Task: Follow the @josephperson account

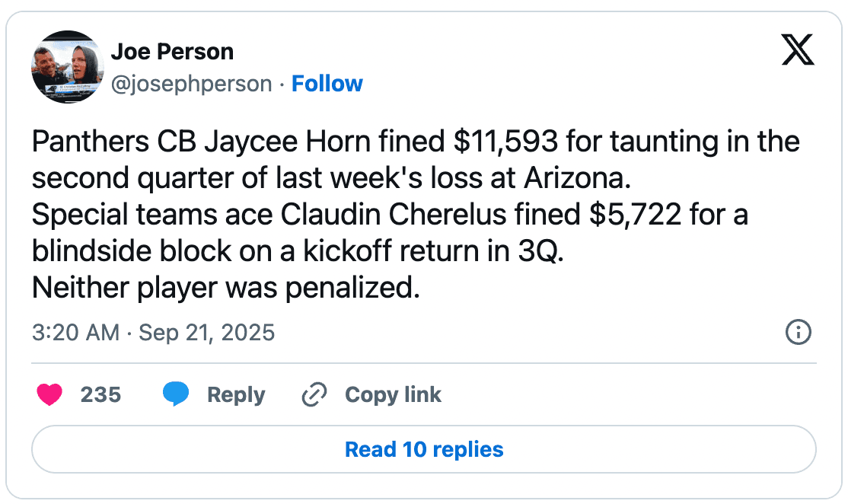Action: (x=327, y=84)
